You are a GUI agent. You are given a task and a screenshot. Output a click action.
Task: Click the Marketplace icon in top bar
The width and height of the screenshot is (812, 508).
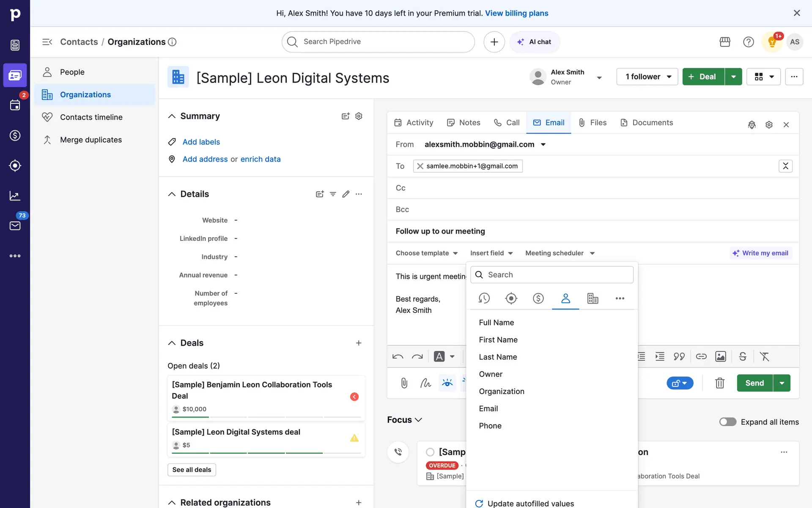coord(725,42)
